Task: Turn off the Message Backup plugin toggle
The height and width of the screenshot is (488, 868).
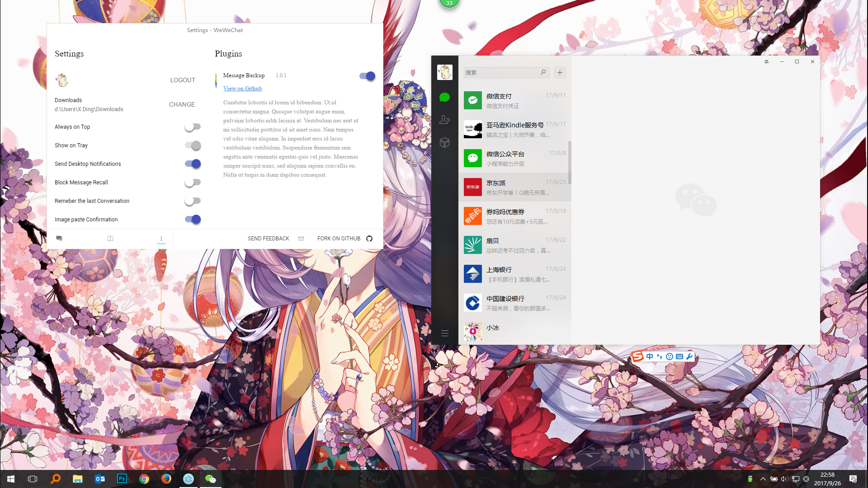Action: pos(367,76)
